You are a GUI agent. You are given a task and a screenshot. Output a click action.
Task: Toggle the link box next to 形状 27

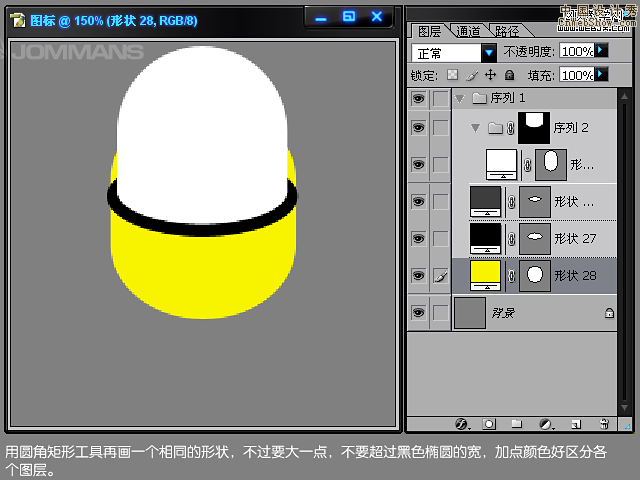[x=440, y=239]
